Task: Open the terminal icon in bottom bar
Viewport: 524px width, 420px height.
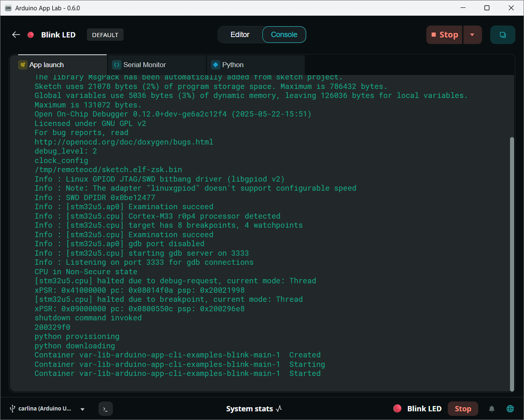Action: tap(105, 409)
